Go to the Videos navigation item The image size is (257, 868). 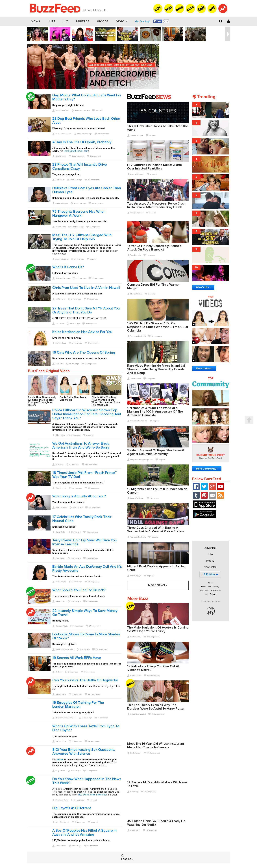tap(103, 21)
